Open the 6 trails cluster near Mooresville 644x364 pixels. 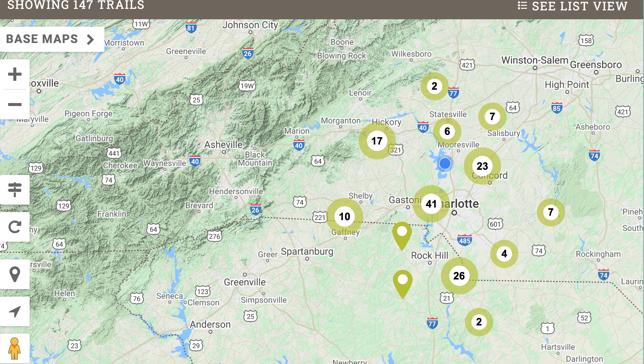click(447, 131)
